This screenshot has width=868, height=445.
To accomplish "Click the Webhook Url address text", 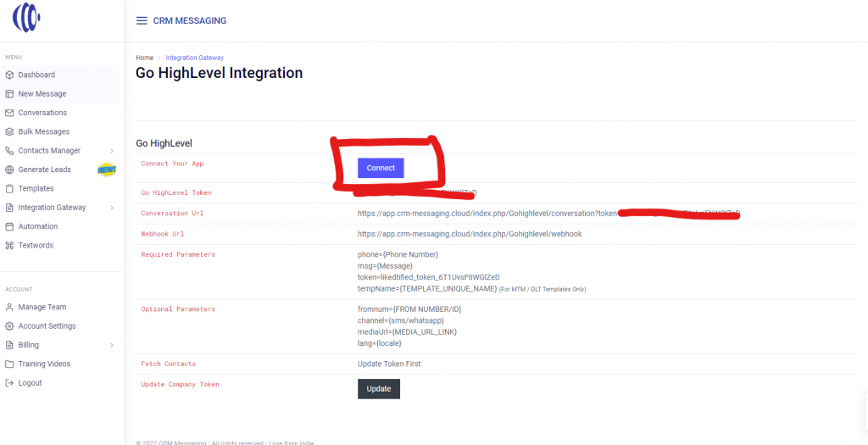I will 470,234.
